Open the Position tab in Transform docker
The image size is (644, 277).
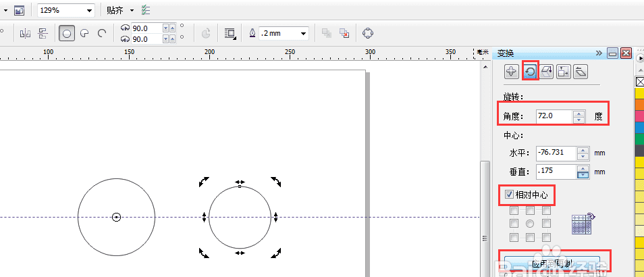pyautogui.click(x=512, y=71)
